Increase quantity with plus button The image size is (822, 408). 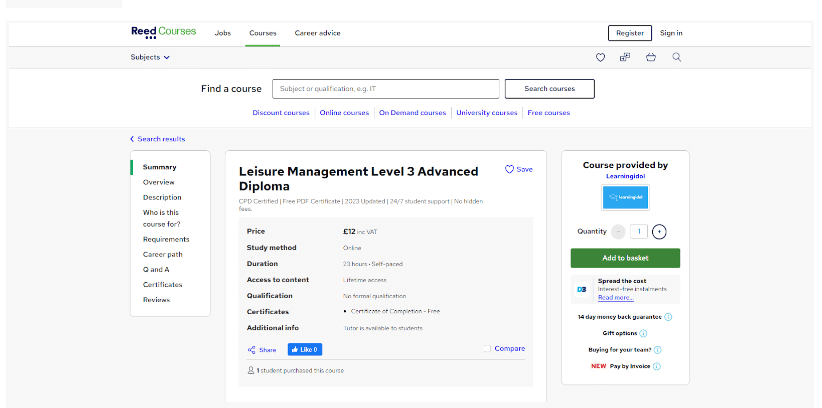point(659,232)
